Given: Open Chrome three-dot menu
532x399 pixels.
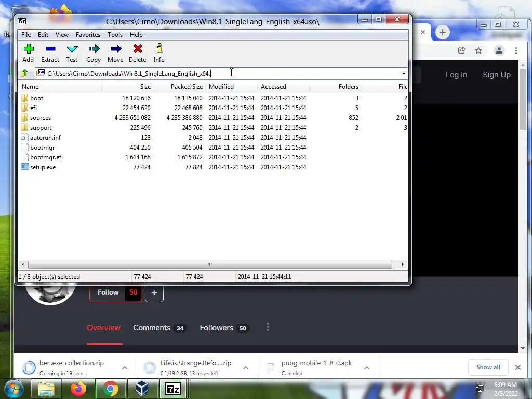Looking at the screenshot, I should (x=516, y=50).
